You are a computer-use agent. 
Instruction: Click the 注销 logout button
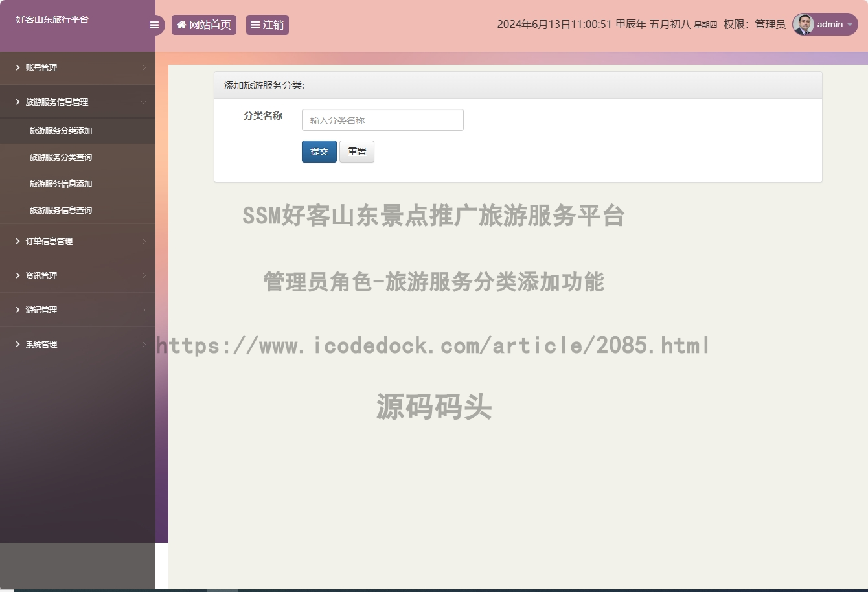(268, 25)
